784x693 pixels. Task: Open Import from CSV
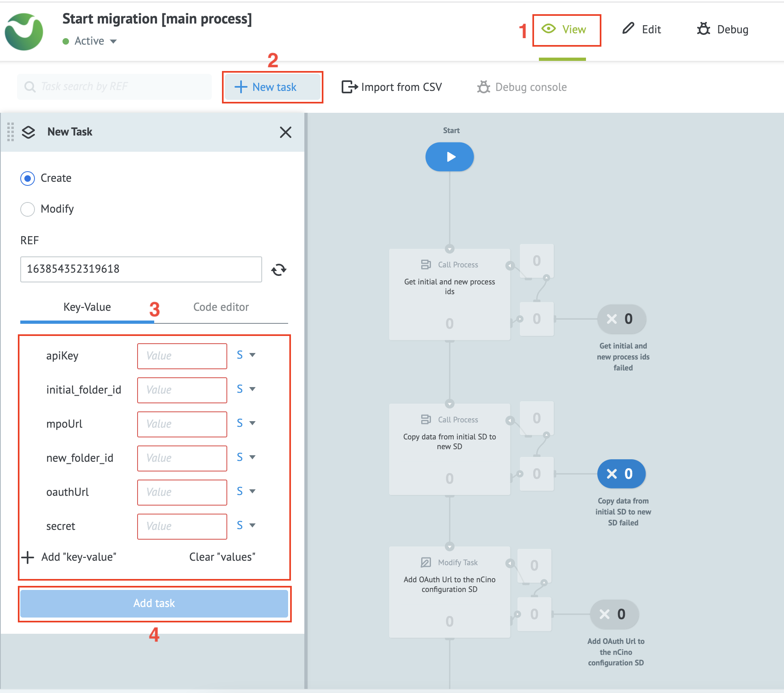[x=392, y=87]
